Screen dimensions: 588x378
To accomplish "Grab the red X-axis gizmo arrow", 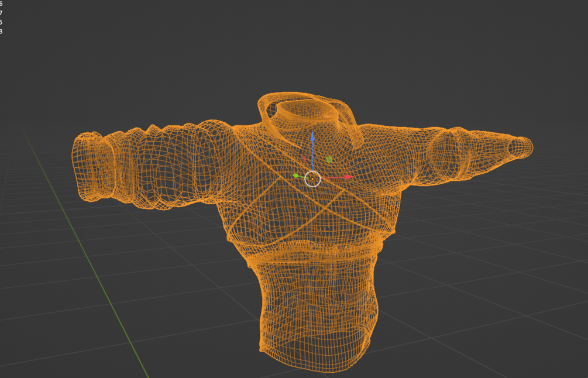I will (348, 177).
